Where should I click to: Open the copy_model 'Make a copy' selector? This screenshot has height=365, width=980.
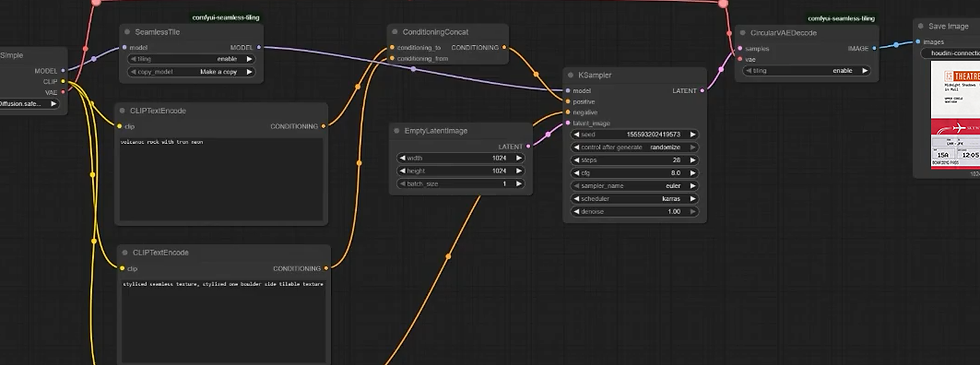(x=191, y=72)
